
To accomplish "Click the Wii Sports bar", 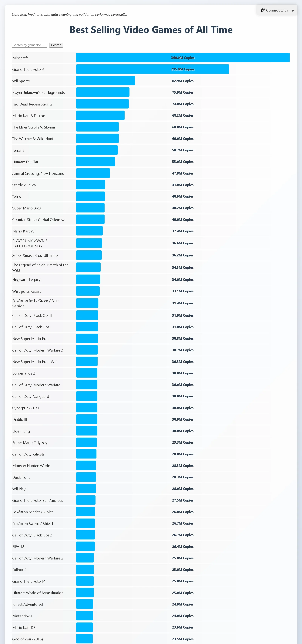I will click(x=105, y=81).
